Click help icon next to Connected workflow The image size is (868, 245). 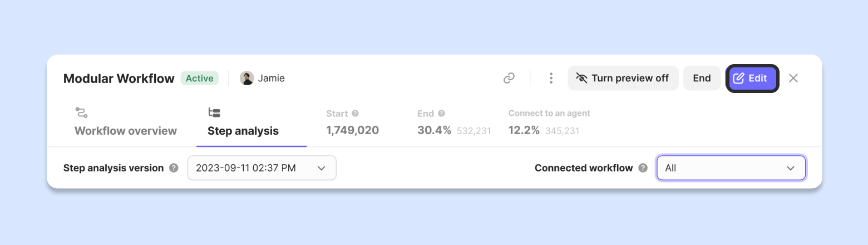pos(643,168)
